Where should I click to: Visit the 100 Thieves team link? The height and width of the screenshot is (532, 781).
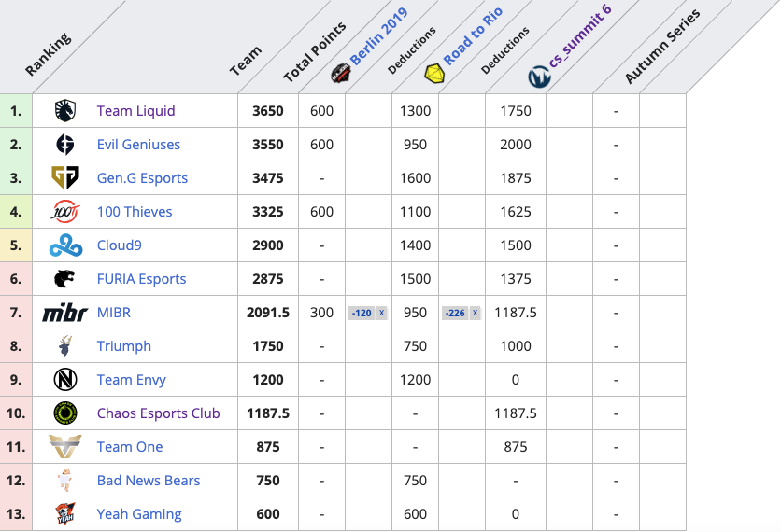point(135,212)
